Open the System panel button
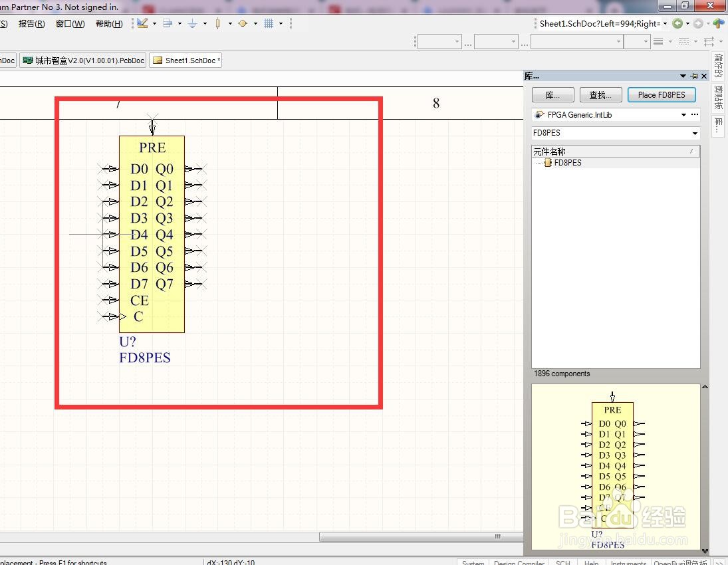Screen dimensions: 728x565 click(473, 562)
